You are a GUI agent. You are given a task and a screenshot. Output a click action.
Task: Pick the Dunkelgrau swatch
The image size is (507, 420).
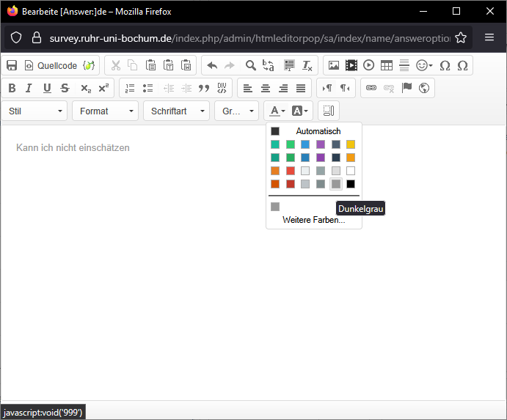336,184
